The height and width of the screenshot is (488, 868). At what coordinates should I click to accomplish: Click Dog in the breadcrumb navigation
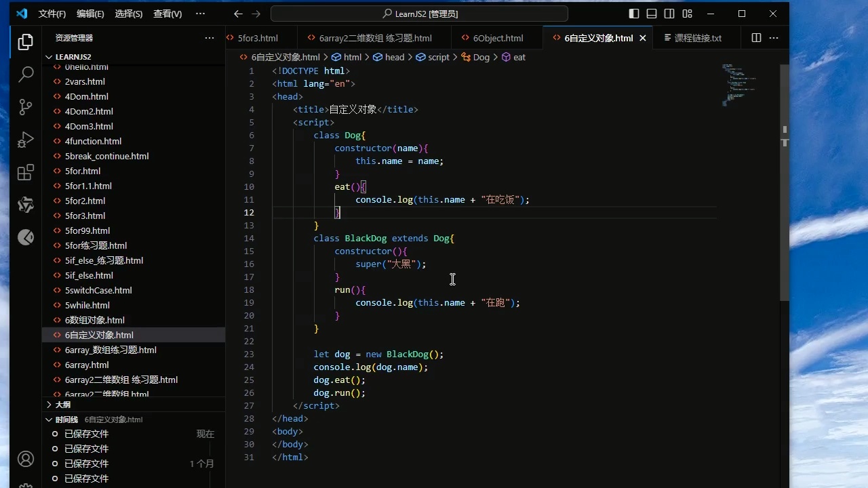(x=482, y=57)
